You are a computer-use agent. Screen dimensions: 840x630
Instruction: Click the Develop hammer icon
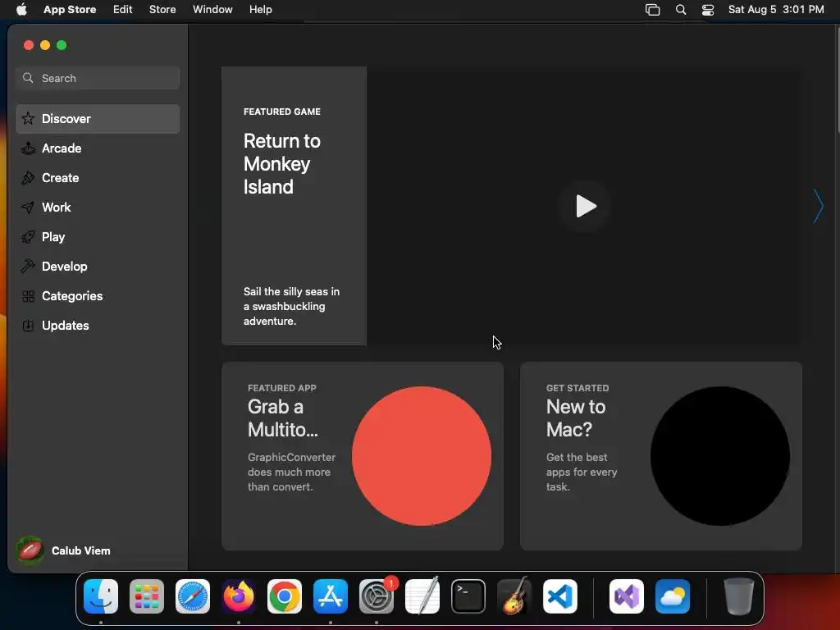point(28,267)
